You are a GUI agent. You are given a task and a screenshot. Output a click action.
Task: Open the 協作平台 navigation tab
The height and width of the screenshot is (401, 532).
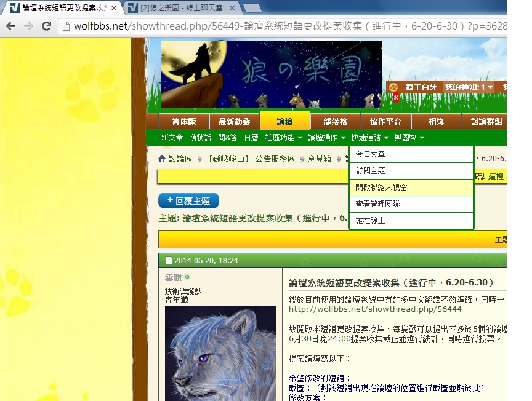point(386,121)
